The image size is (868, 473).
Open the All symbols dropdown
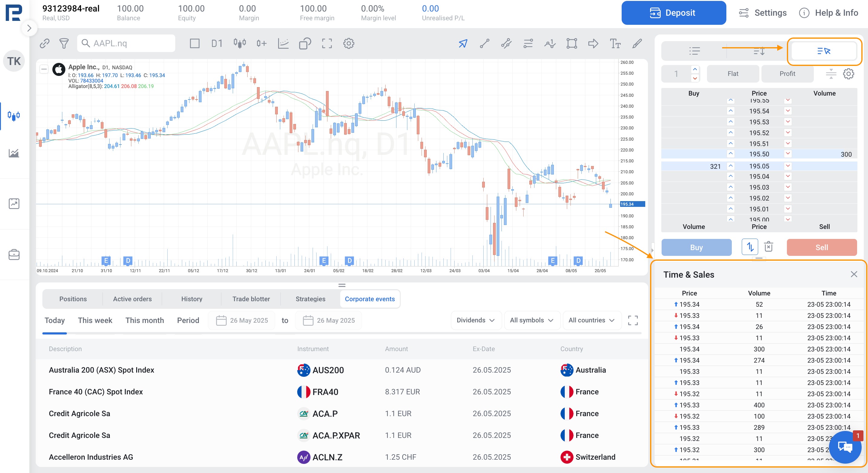pos(531,320)
